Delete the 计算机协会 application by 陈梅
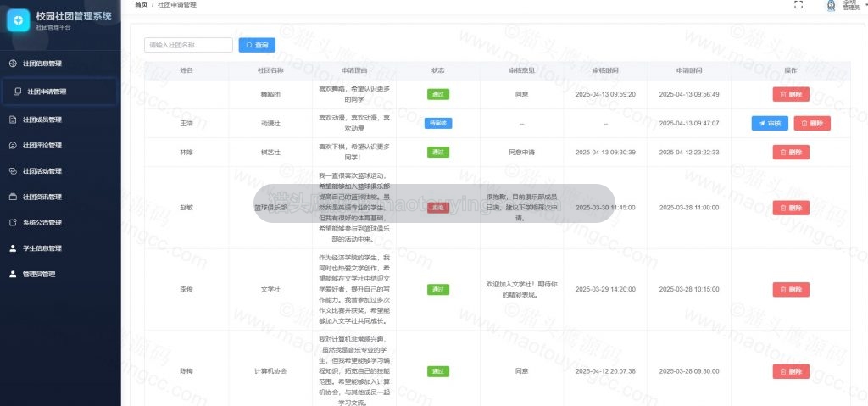This screenshot has height=406, width=868. (x=791, y=371)
